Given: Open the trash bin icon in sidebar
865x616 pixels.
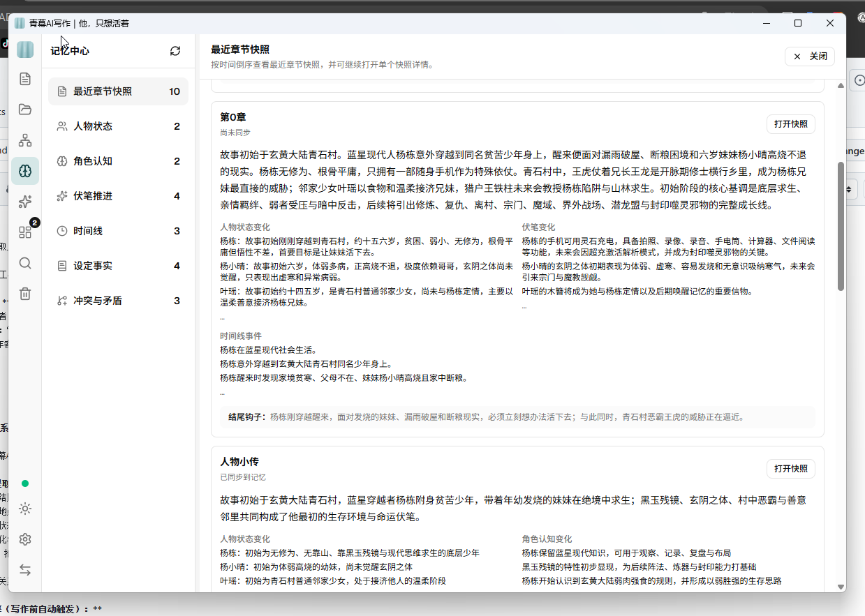Looking at the screenshot, I should 25,294.
